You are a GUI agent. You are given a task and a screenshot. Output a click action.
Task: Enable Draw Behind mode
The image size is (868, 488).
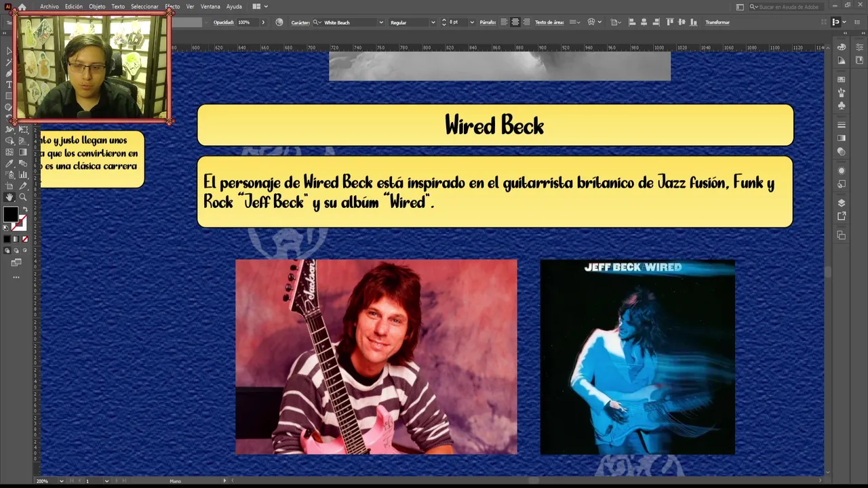coord(16,251)
